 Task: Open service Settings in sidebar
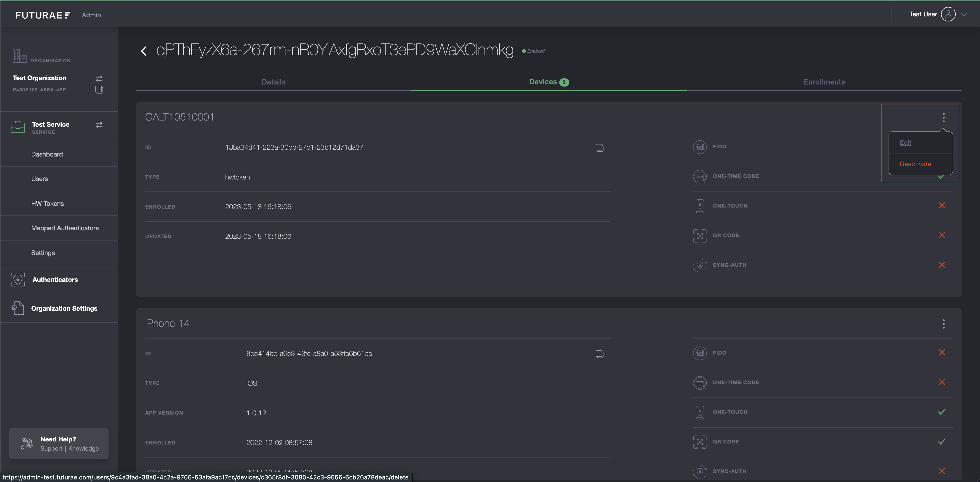tap(43, 252)
